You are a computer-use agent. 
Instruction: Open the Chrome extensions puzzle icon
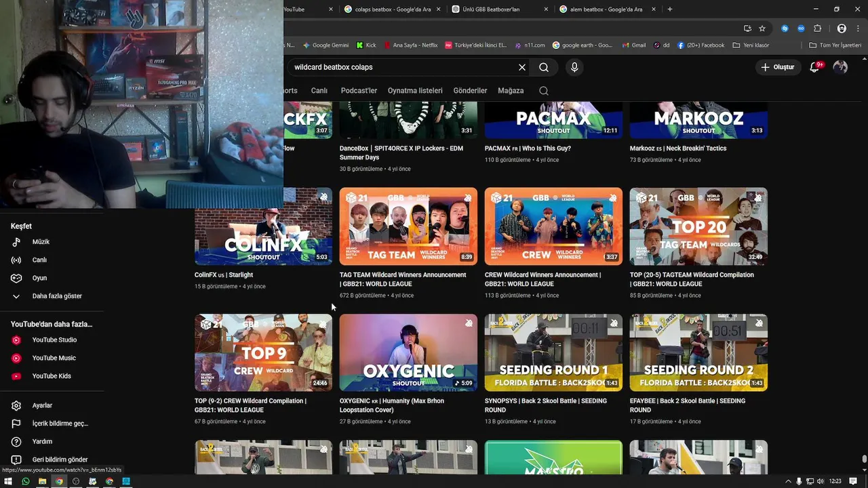tap(817, 28)
